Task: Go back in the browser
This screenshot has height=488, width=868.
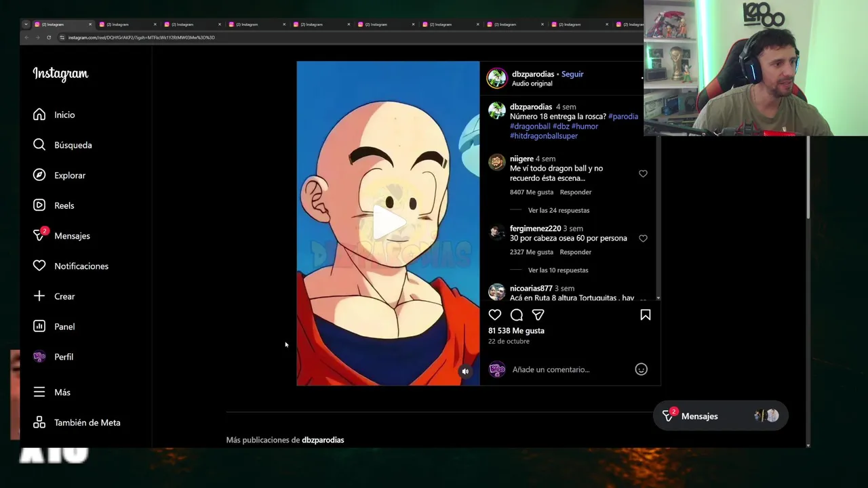Action: [x=26, y=37]
